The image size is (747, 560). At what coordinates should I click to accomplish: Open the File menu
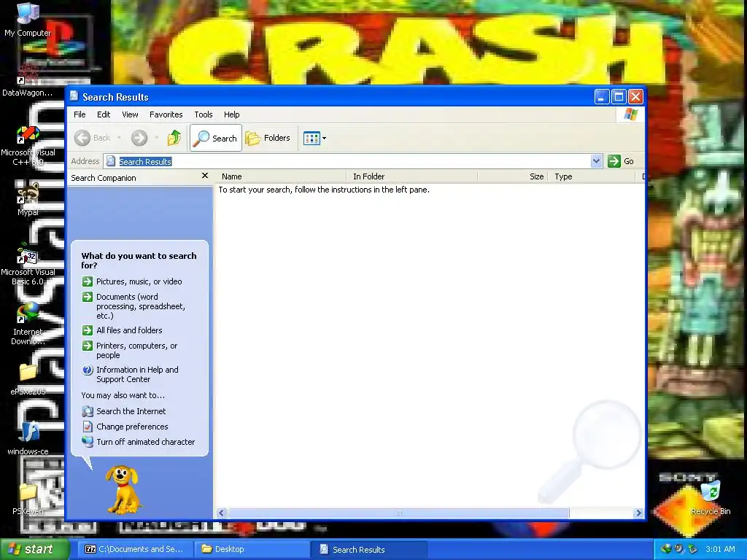click(80, 114)
